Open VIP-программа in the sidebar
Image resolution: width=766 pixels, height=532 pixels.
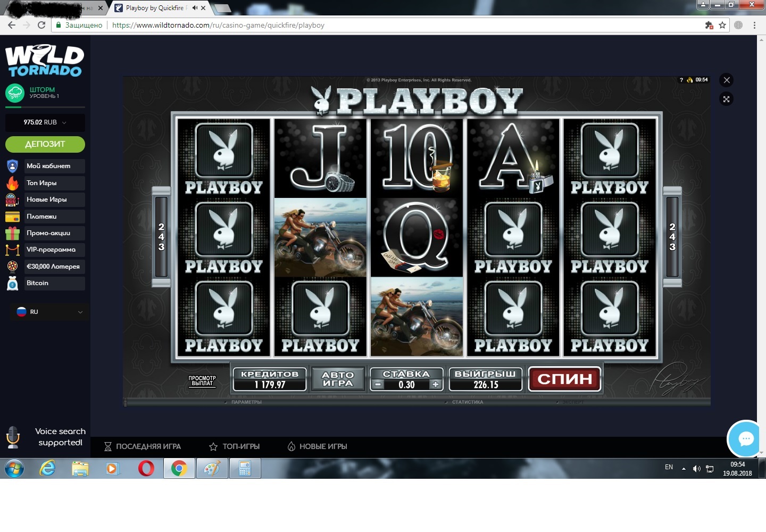tap(54, 250)
